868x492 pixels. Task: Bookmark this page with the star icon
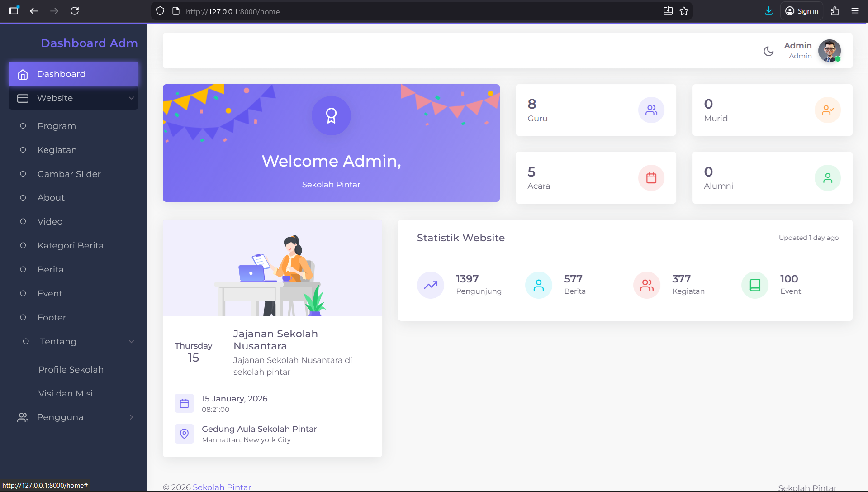click(684, 11)
